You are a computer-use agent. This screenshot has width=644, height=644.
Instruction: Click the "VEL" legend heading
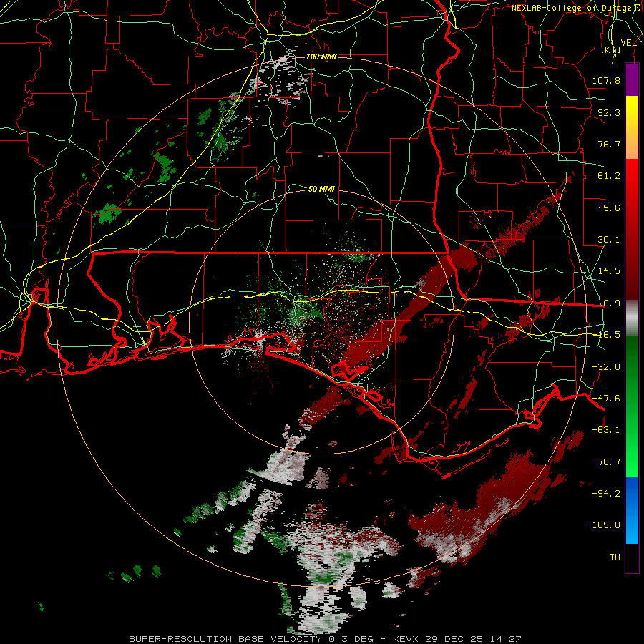pyautogui.click(x=628, y=43)
